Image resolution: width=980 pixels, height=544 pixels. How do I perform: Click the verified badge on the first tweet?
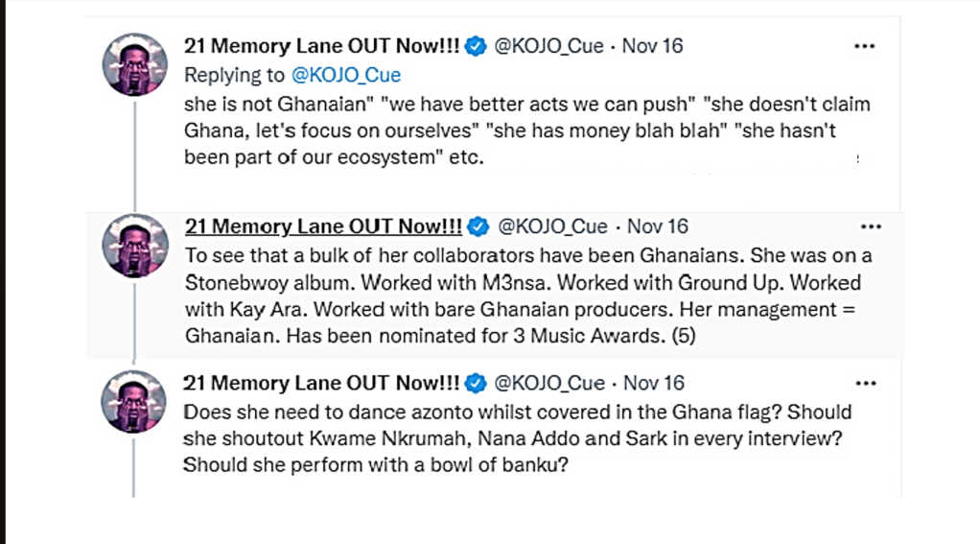(476, 46)
